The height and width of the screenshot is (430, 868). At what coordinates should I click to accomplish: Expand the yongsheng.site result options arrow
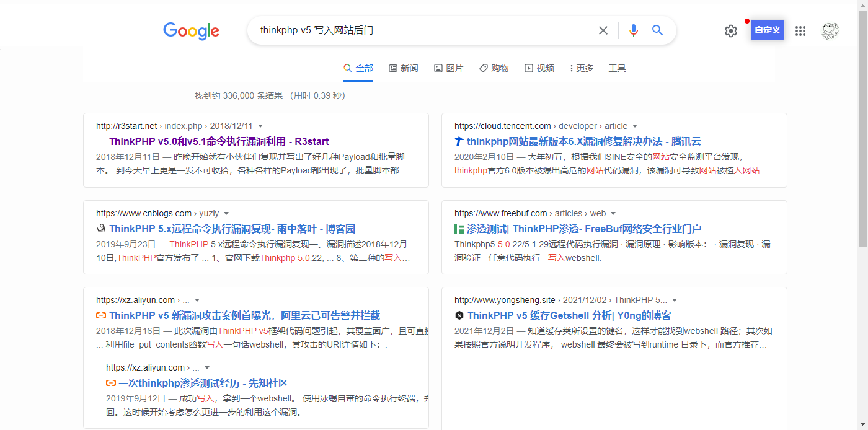[x=675, y=300]
